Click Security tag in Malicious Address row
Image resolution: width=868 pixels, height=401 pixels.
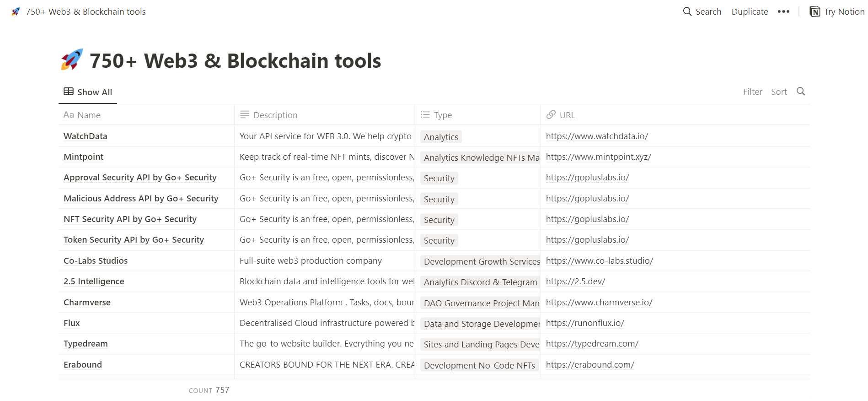click(x=439, y=199)
